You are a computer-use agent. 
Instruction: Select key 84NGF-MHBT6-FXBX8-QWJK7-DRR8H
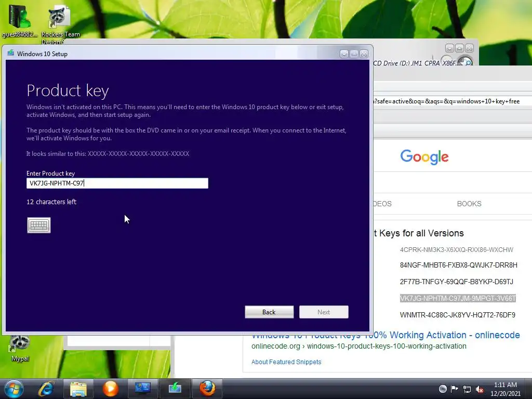pos(458,265)
